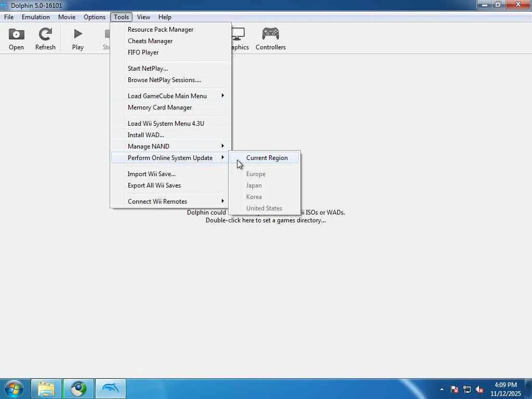Open the File menu
Image resolution: width=532 pixels, height=399 pixels.
(x=9, y=17)
